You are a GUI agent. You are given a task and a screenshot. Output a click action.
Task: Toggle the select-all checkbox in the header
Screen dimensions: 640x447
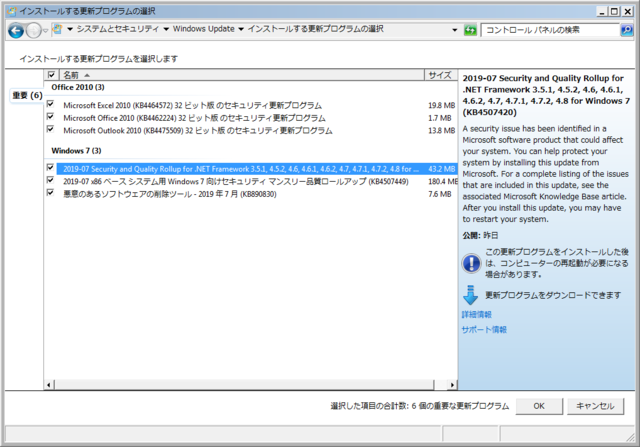[51, 75]
